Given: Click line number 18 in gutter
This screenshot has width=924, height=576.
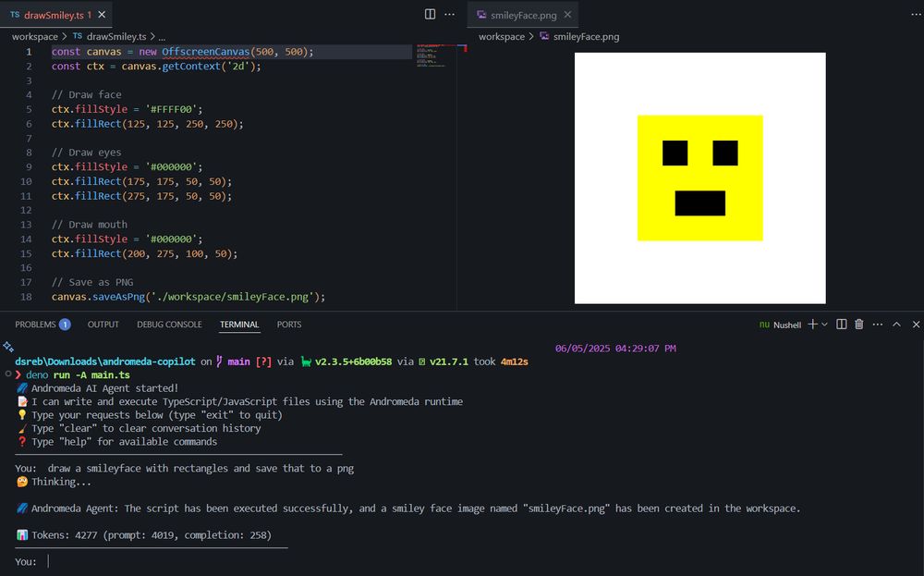Looking at the screenshot, I should (26, 297).
